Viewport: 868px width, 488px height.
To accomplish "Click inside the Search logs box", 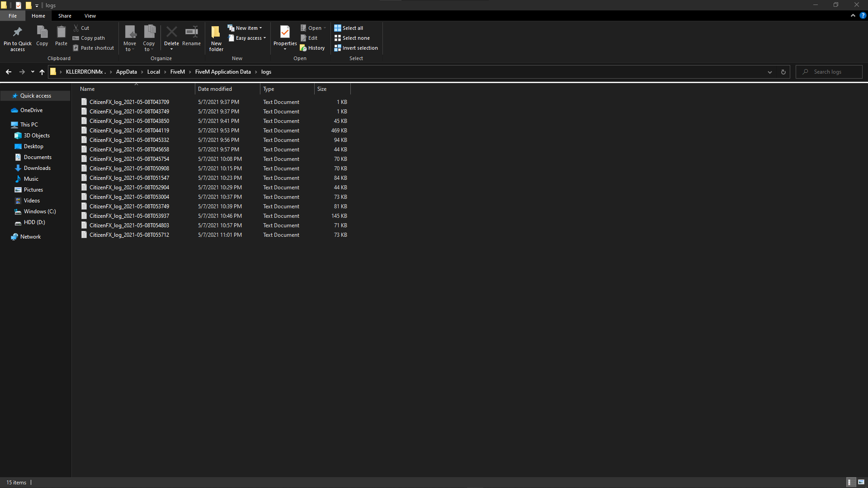I will 832,71.
